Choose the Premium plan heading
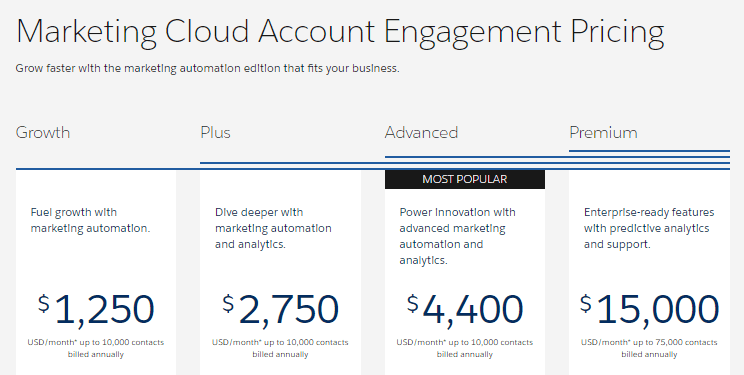This screenshot has height=375, width=744. click(603, 132)
